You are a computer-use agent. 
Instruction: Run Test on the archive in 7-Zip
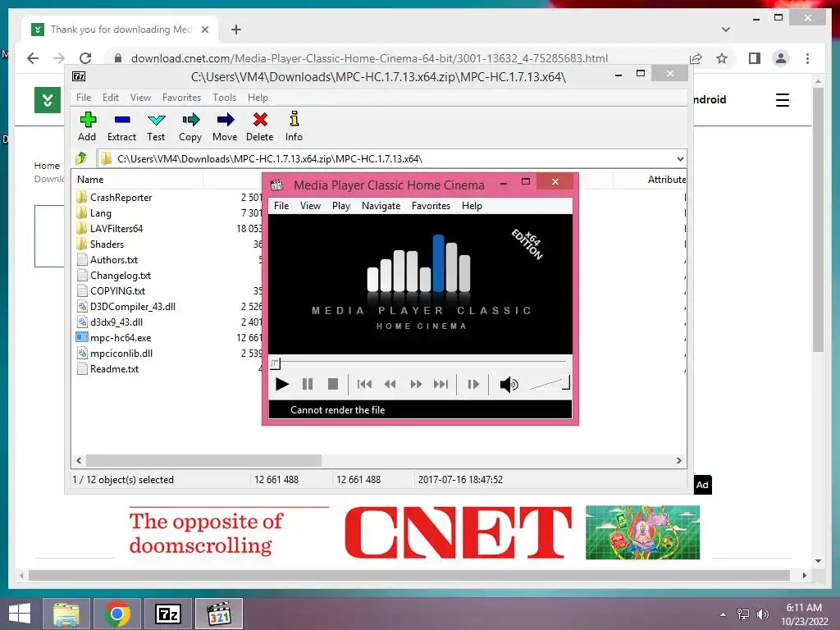(156, 127)
